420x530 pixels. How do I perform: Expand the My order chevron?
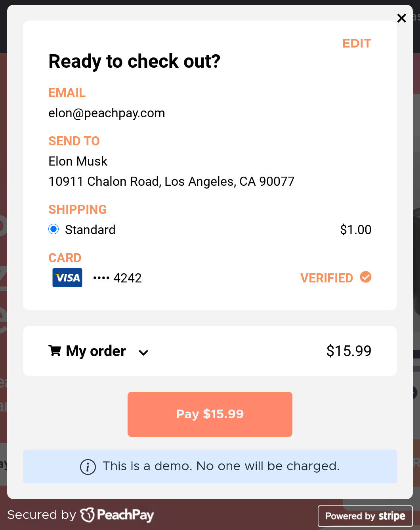pyautogui.click(x=143, y=353)
